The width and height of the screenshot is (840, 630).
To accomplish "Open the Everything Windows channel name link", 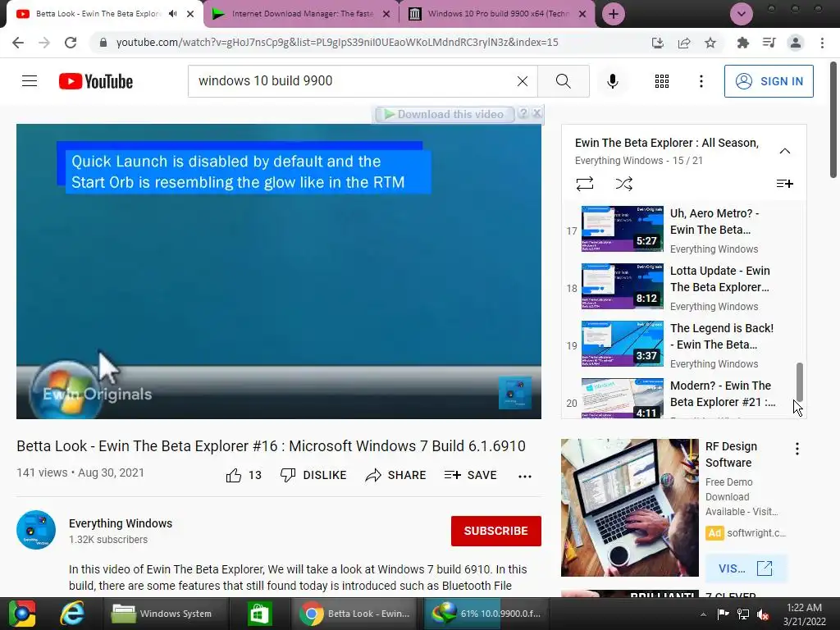I will 121,523.
